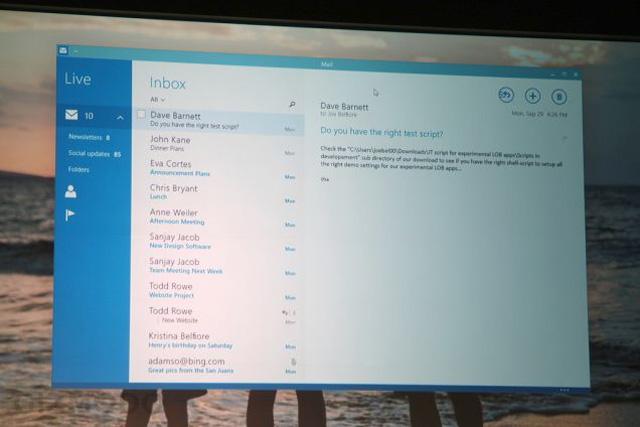Screen dimensions: 640x427
Task: Click the Reply icon in message toolbar
Action: [x=506, y=95]
